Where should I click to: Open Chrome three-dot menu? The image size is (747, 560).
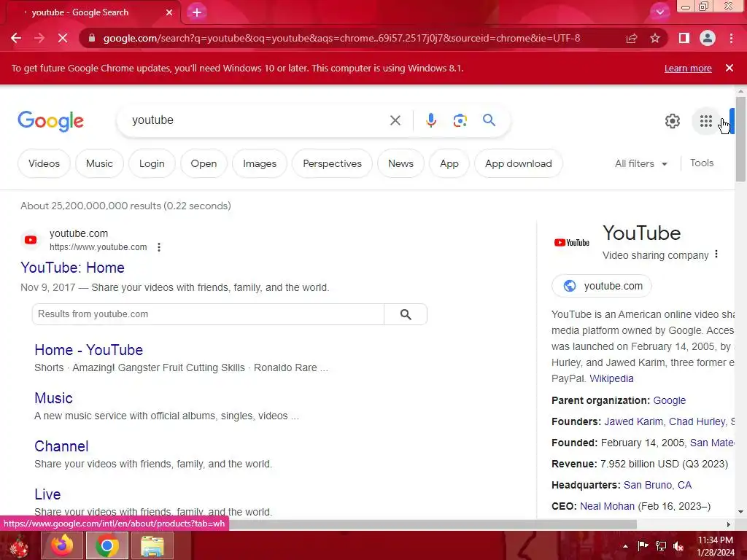pyautogui.click(x=731, y=38)
